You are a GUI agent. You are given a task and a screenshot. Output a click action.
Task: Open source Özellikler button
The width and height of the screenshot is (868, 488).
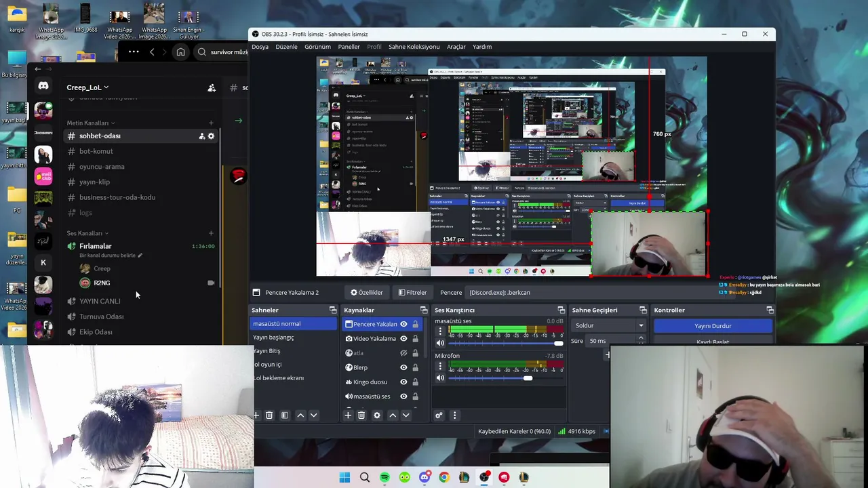tap(367, 293)
